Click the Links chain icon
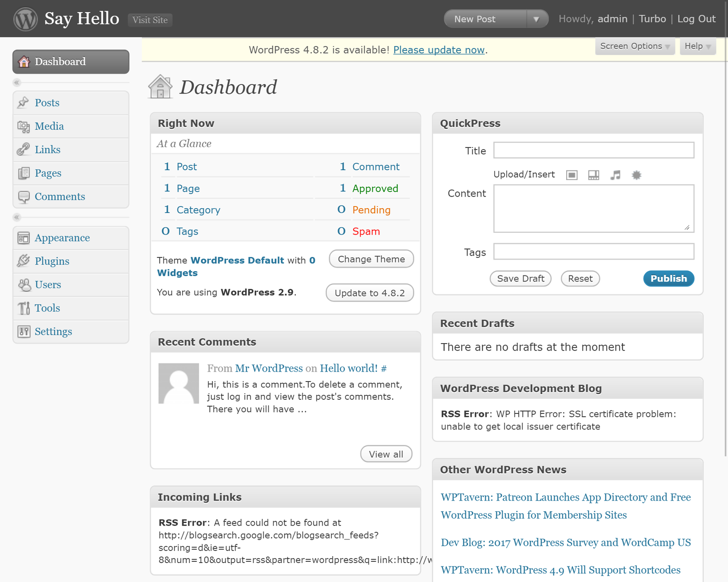Image resolution: width=728 pixels, height=582 pixels. (23, 150)
